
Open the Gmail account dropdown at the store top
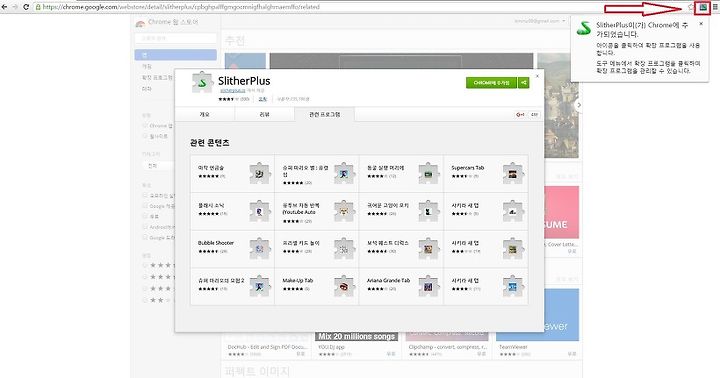[x=540, y=21]
